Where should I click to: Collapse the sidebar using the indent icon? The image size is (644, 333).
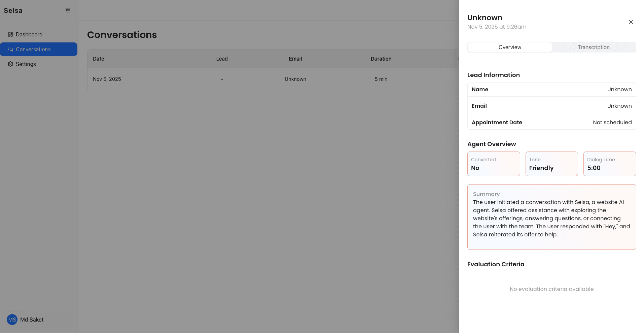(x=68, y=10)
